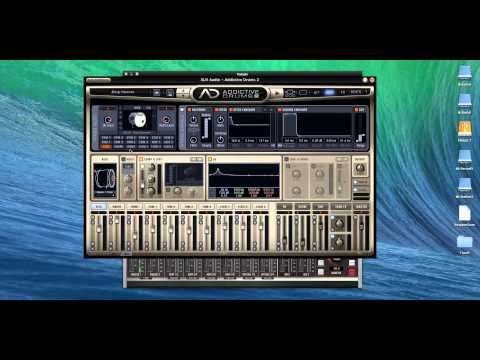
Task: Open the Comp & Dist preset dropdown
Action: (x=197, y=159)
